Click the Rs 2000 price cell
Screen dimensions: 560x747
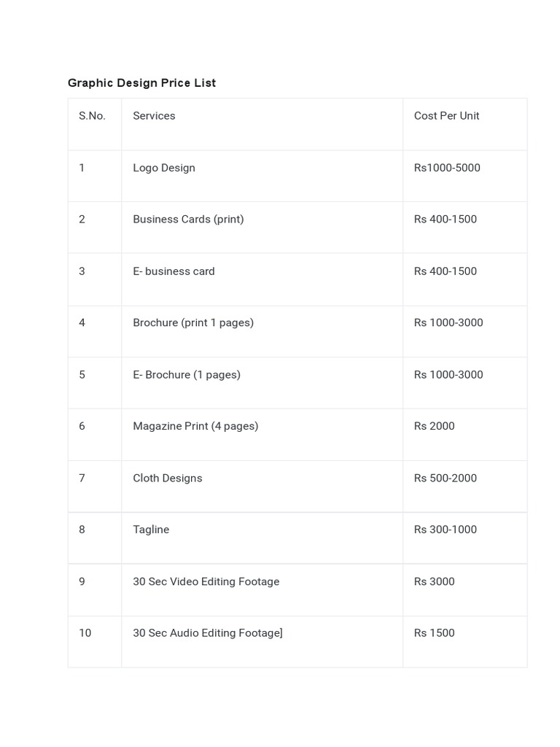pos(434,426)
